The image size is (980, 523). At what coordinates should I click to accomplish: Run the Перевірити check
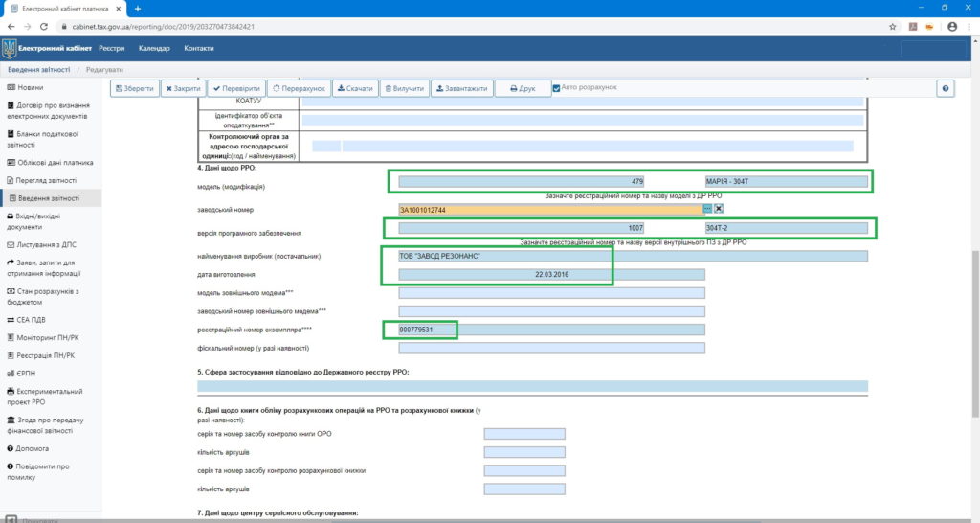tap(234, 88)
